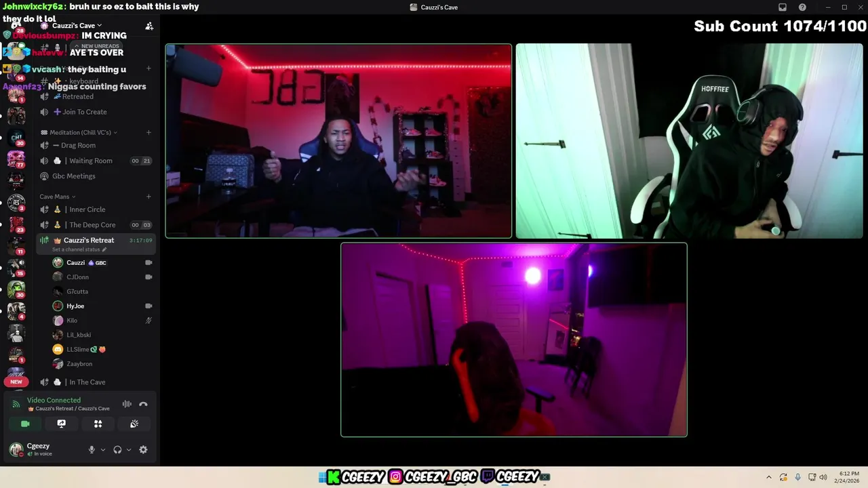Mute microphone in user panel
Viewport: 868px width, 488px height.
[x=92, y=449]
